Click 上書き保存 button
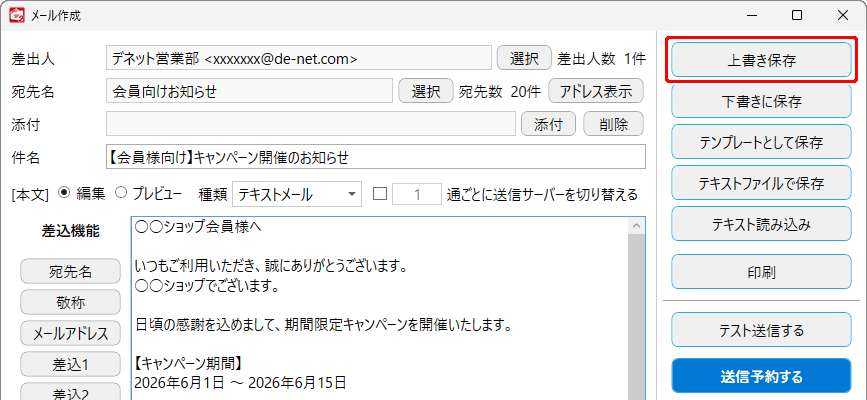Viewport: 867px width, 400px height. coord(761,60)
